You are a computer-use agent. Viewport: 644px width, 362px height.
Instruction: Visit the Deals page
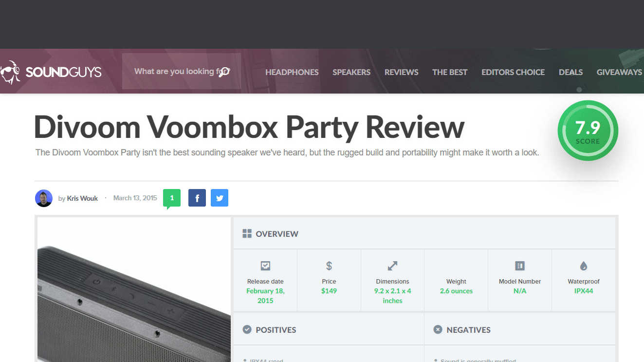tap(570, 72)
